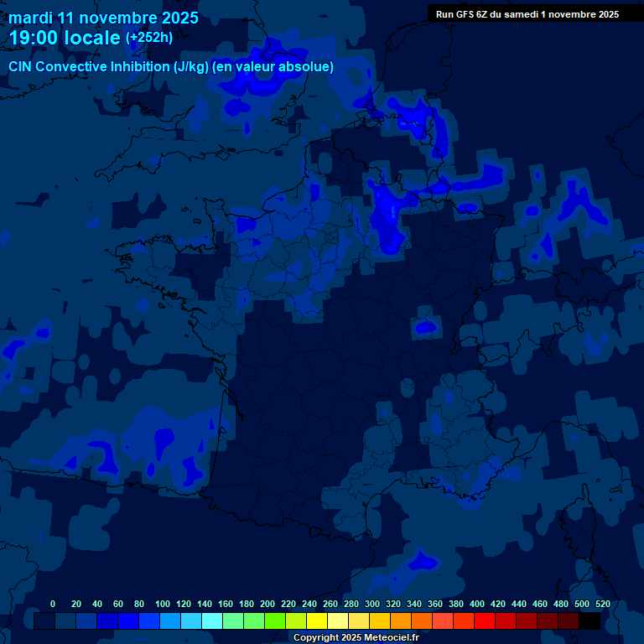Click the date title mardi 11 novembre 2025
The image size is (644, 644).
pyautogui.click(x=104, y=18)
